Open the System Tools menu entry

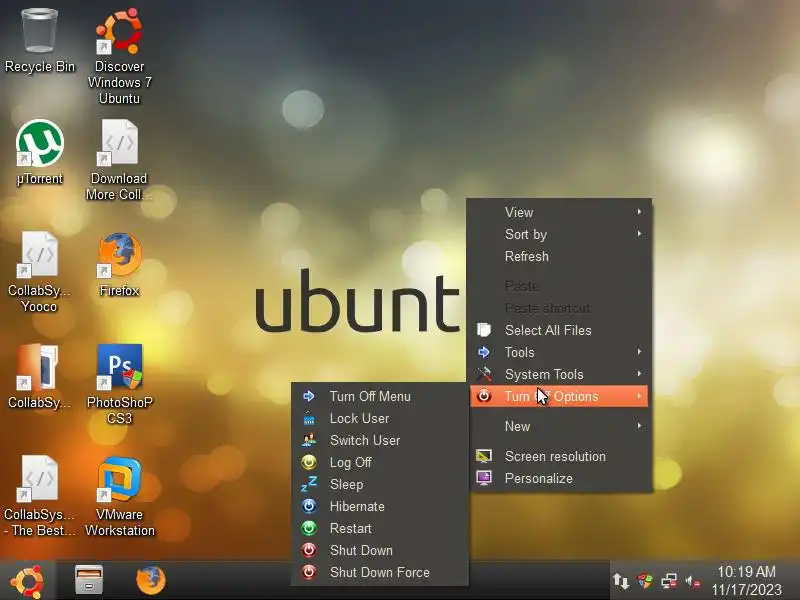coord(559,374)
